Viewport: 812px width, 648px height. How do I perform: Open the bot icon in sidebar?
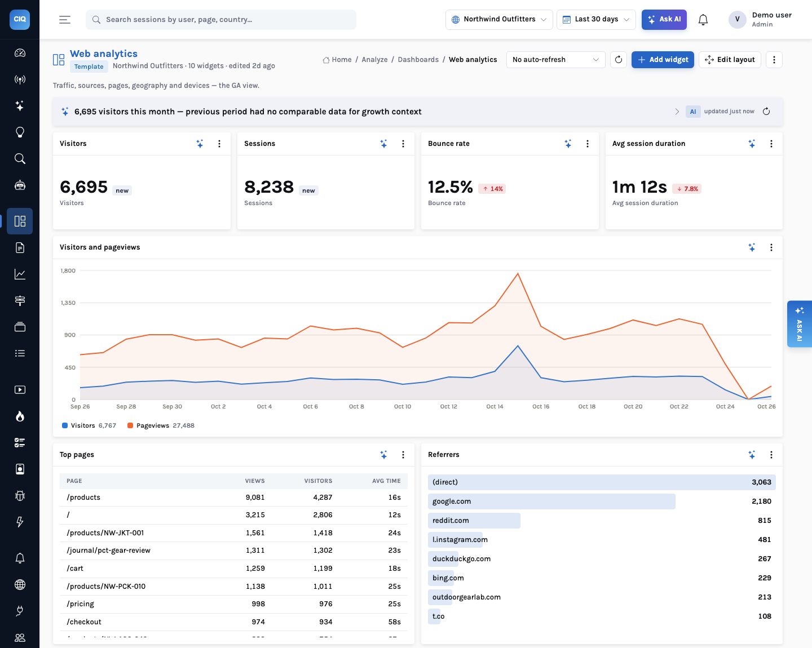coord(20,185)
